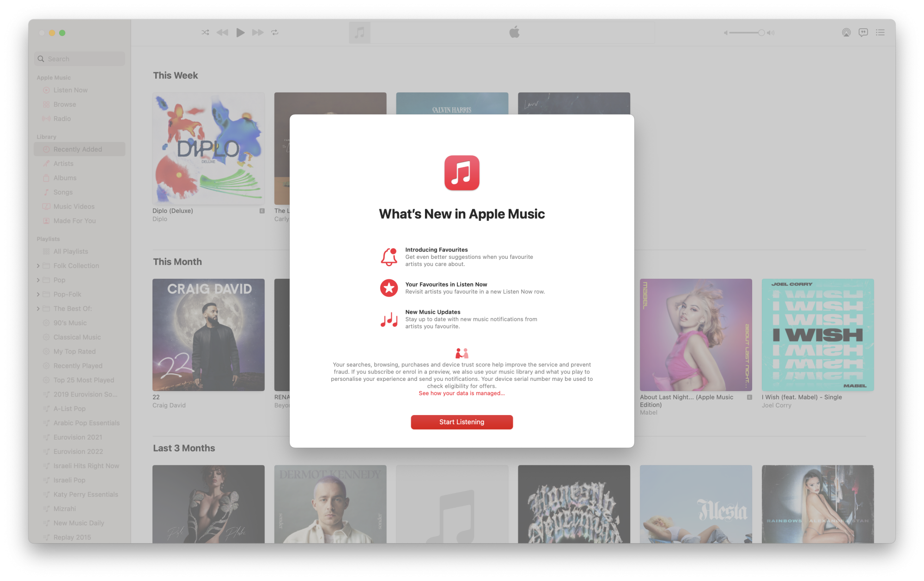Open Dermot Kennedy album cover
The image size is (924, 581).
pos(330,504)
